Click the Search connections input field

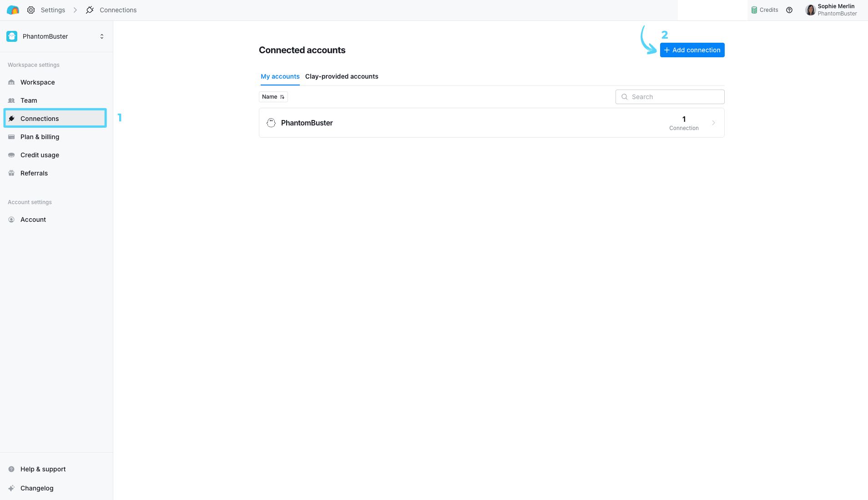670,97
